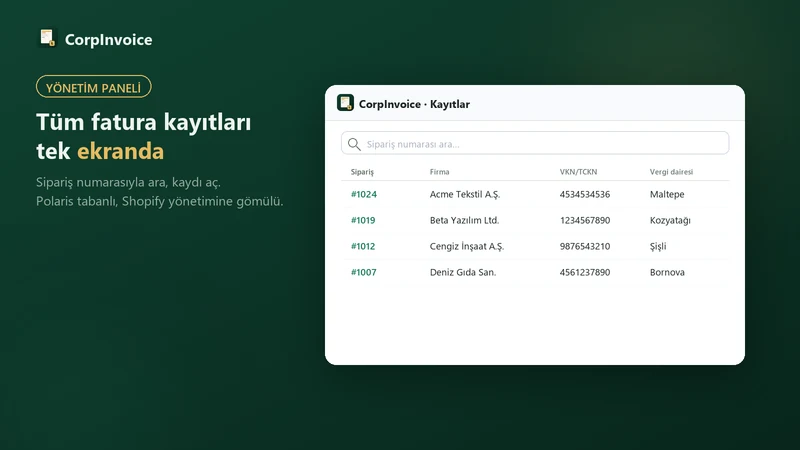Click the Vergi dairesi column header

671,172
